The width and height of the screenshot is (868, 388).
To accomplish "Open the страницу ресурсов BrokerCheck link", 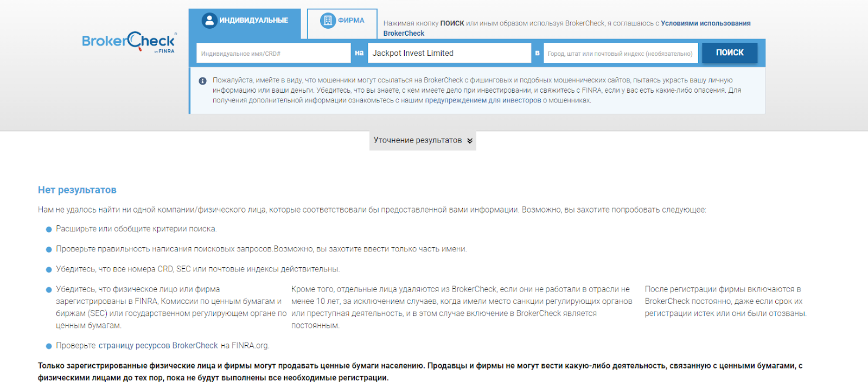I will pos(158,346).
